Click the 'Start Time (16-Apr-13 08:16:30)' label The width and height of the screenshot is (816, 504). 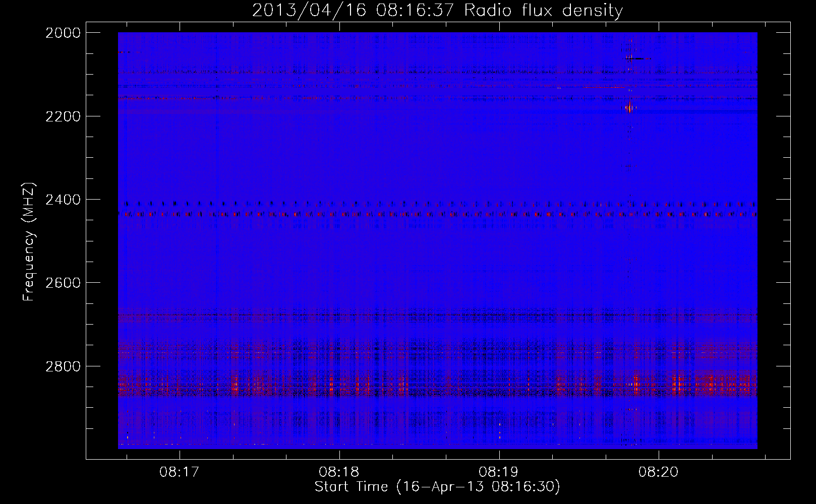pos(437,487)
